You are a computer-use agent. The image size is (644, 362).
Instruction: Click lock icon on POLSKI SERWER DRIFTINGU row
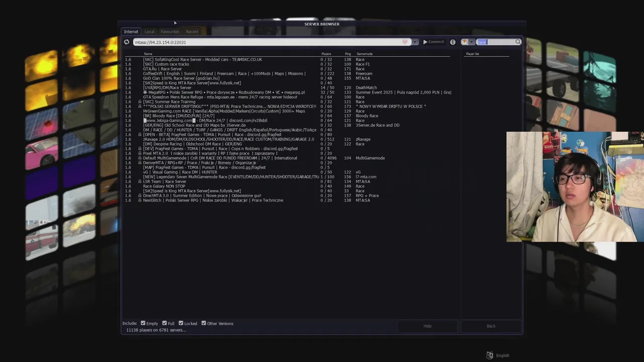140,107
